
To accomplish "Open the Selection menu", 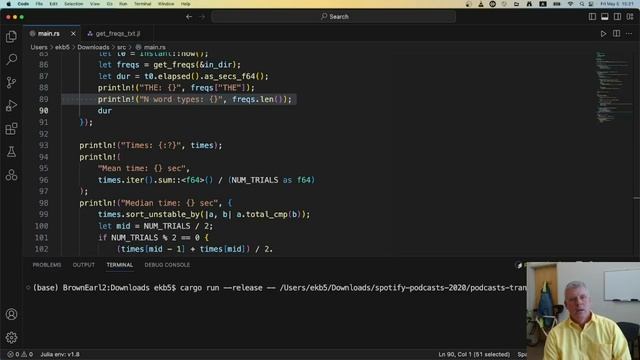I will pos(73,4).
